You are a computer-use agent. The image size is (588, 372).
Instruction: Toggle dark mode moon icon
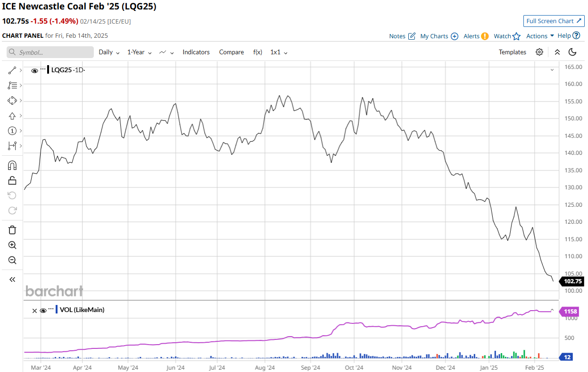(x=572, y=52)
